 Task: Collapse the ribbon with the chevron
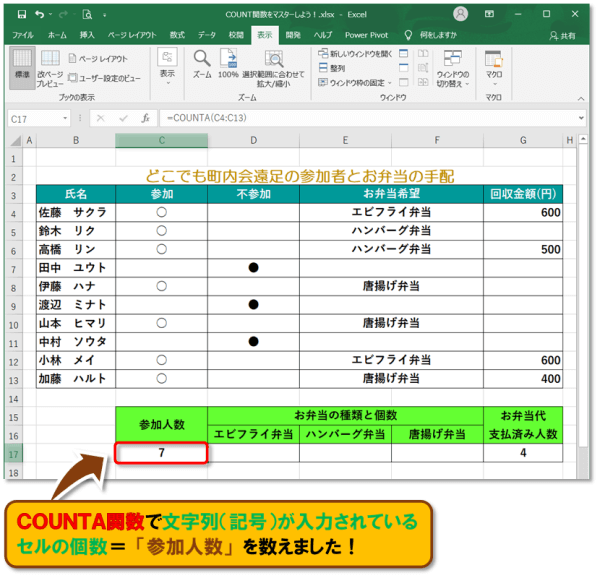point(581,99)
